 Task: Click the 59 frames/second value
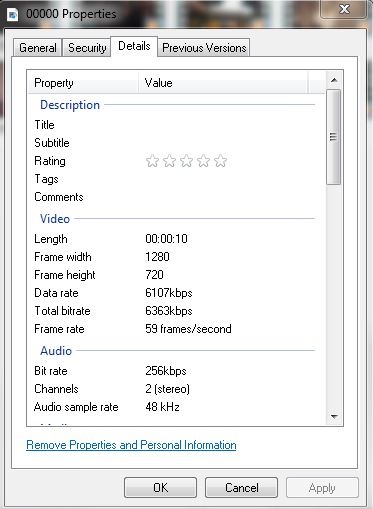click(188, 329)
